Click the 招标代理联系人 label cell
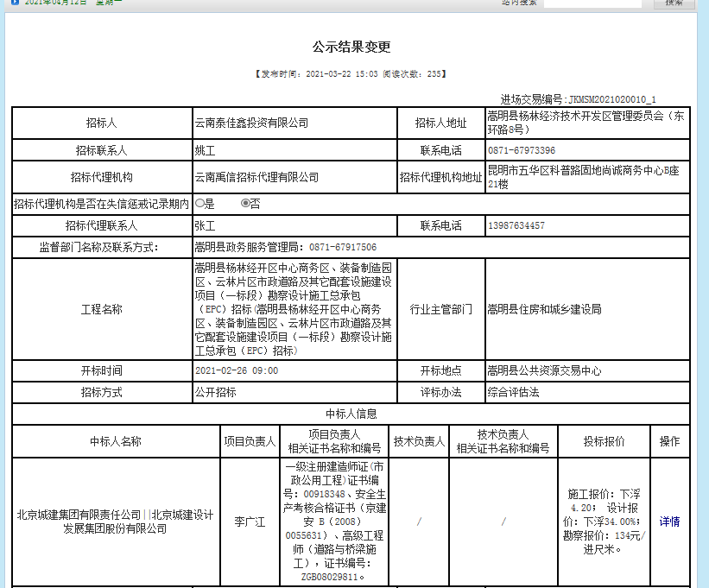 click(102, 225)
